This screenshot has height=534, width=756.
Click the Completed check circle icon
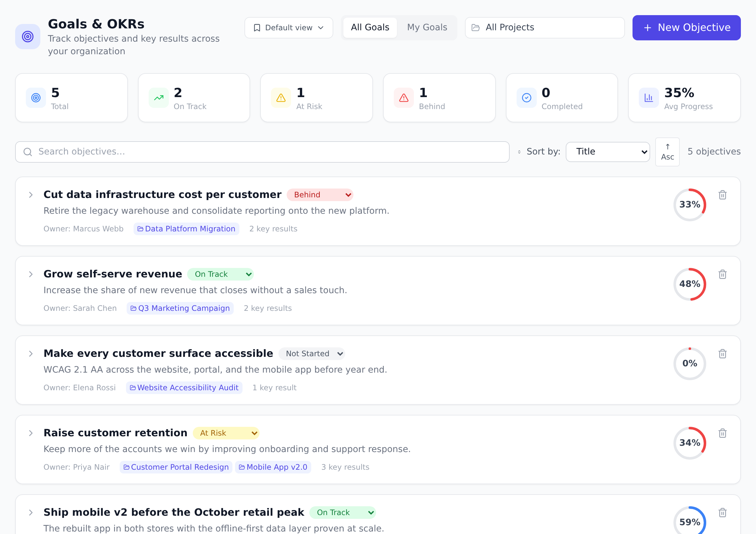pos(526,98)
